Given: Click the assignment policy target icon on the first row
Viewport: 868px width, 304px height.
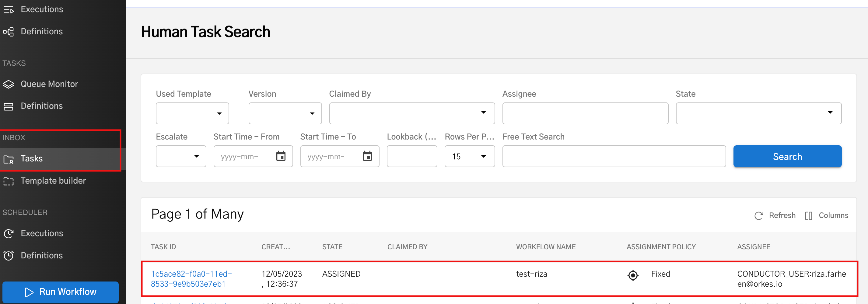Looking at the screenshot, I should [x=633, y=275].
